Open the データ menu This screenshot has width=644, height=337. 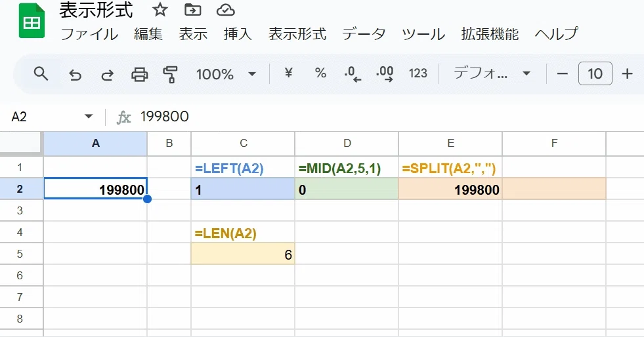(x=364, y=34)
